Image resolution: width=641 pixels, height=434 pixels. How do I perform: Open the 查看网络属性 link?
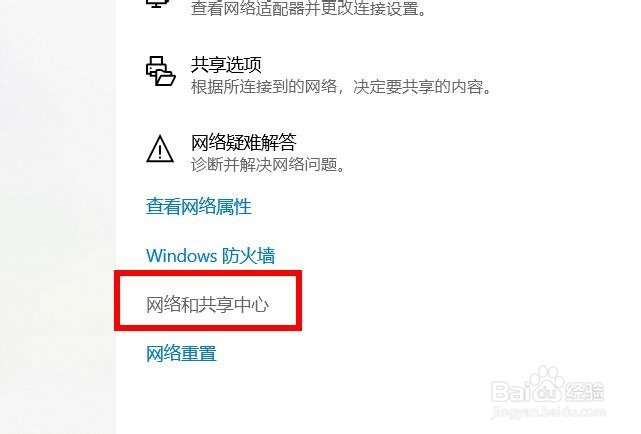199,206
